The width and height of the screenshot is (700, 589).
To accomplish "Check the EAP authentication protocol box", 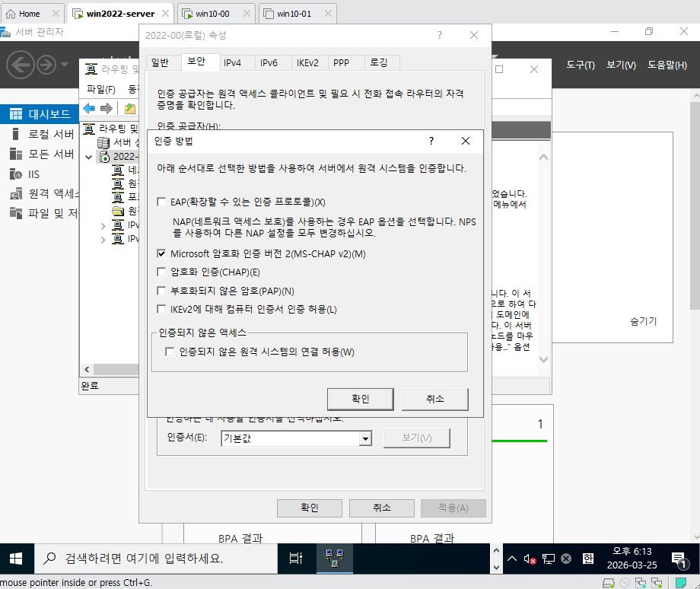I will coord(161,202).
